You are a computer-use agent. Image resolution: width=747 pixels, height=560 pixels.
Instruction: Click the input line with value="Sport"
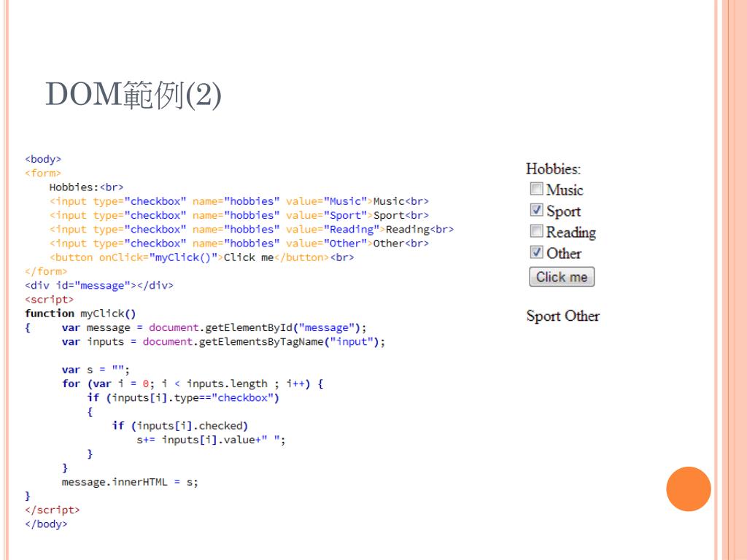click(x=239, y=215)
